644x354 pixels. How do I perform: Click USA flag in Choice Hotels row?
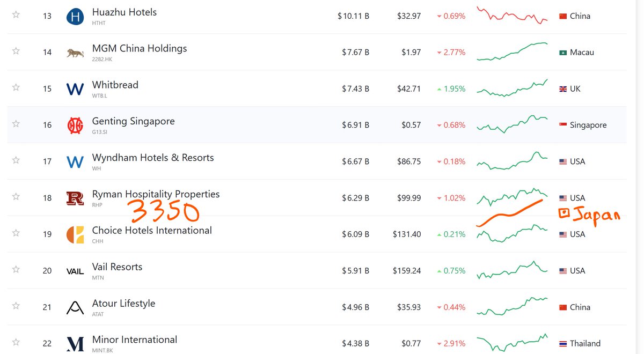click(563, 234)
